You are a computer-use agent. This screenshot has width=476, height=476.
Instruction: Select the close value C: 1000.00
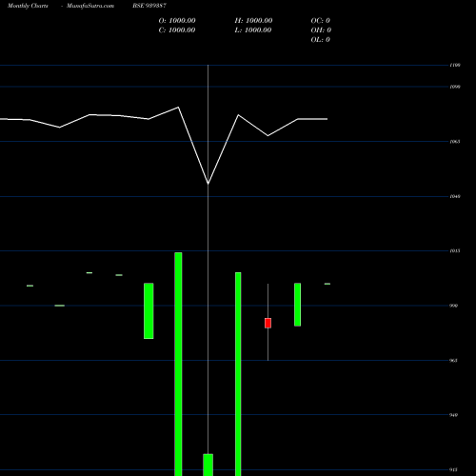(177, 30)
